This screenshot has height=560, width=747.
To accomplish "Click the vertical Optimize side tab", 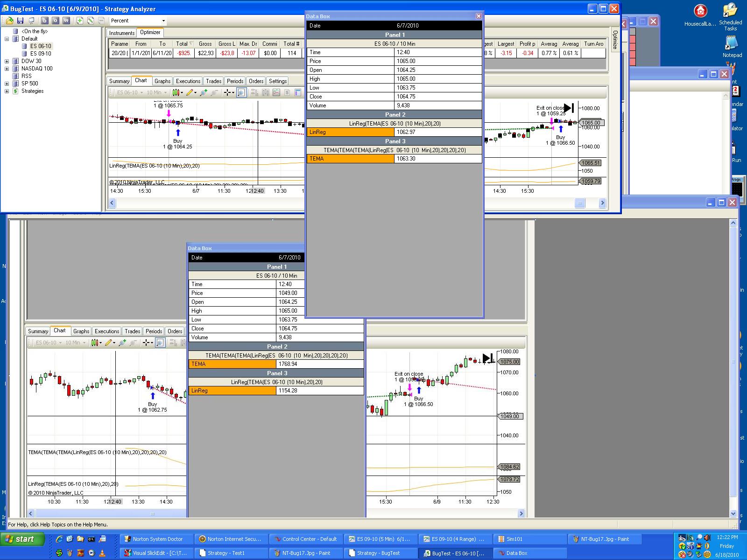I will (615, 40).
